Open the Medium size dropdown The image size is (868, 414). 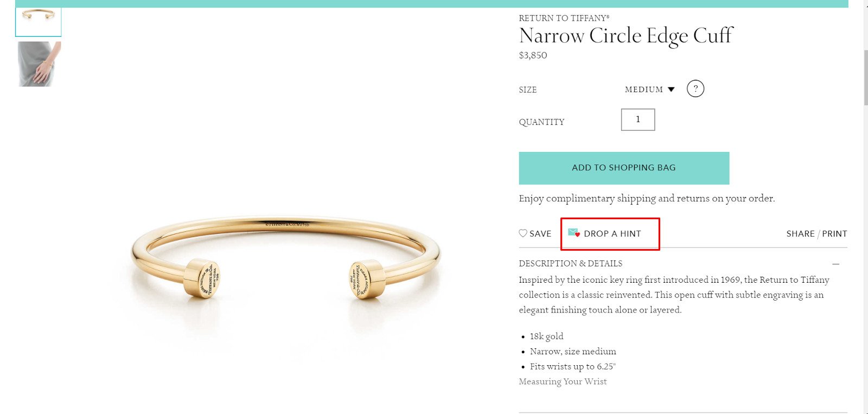(x=649, y=90)
